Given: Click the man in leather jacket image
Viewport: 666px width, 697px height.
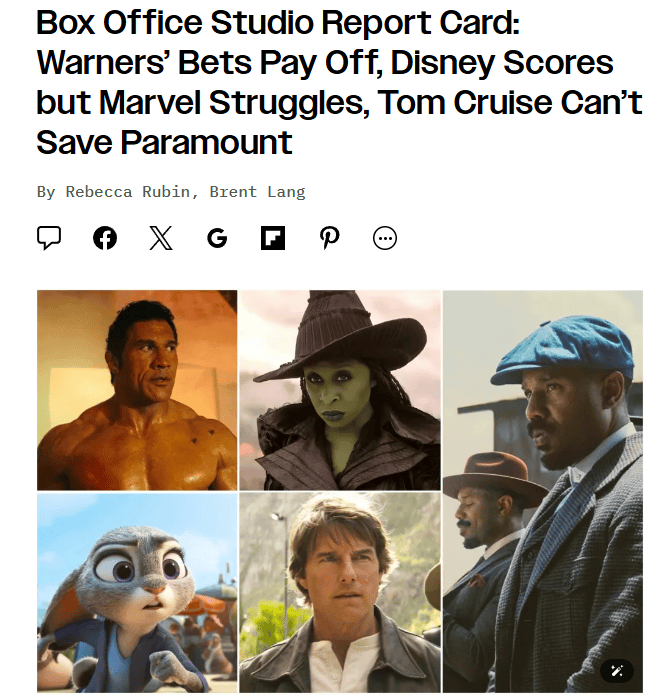Looking at the screenshot, I should (x=340, y=592).
